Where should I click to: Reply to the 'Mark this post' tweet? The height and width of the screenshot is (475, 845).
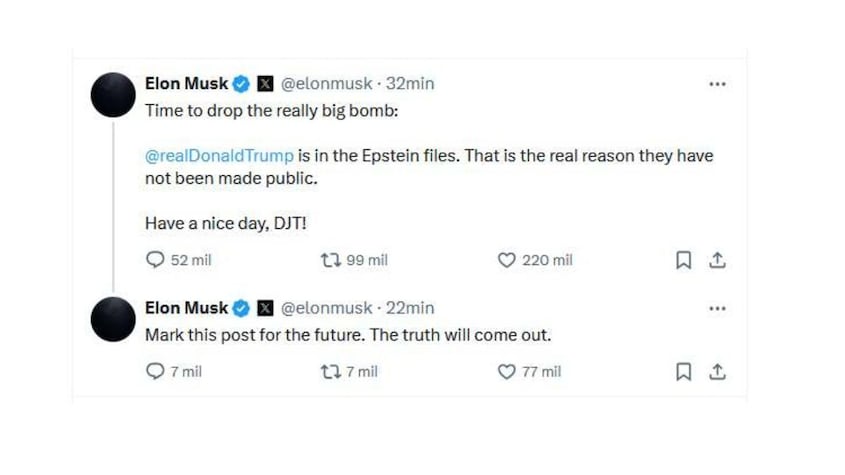(156, 371)
